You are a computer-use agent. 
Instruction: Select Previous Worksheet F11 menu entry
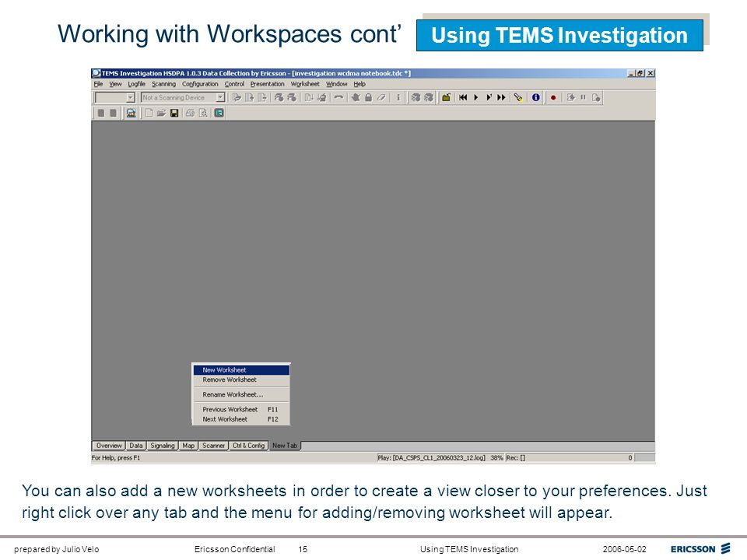241,410
